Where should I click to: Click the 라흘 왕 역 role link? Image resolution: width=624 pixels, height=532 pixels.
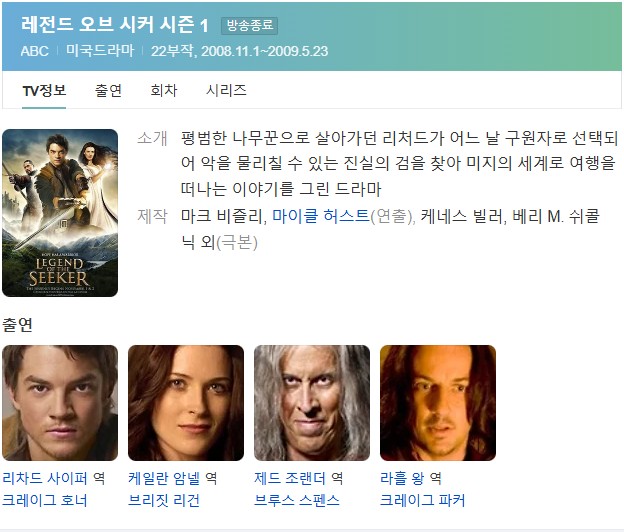point(411,478)
